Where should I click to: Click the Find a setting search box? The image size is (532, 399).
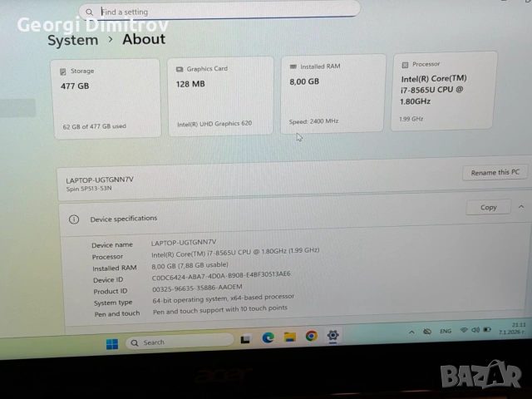point(219,10)
